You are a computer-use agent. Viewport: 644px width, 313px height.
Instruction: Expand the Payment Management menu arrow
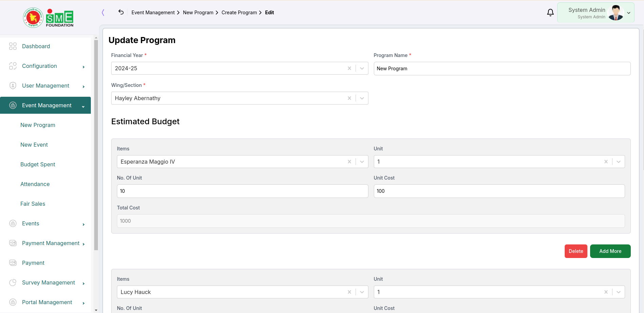(x=83, y=244)
